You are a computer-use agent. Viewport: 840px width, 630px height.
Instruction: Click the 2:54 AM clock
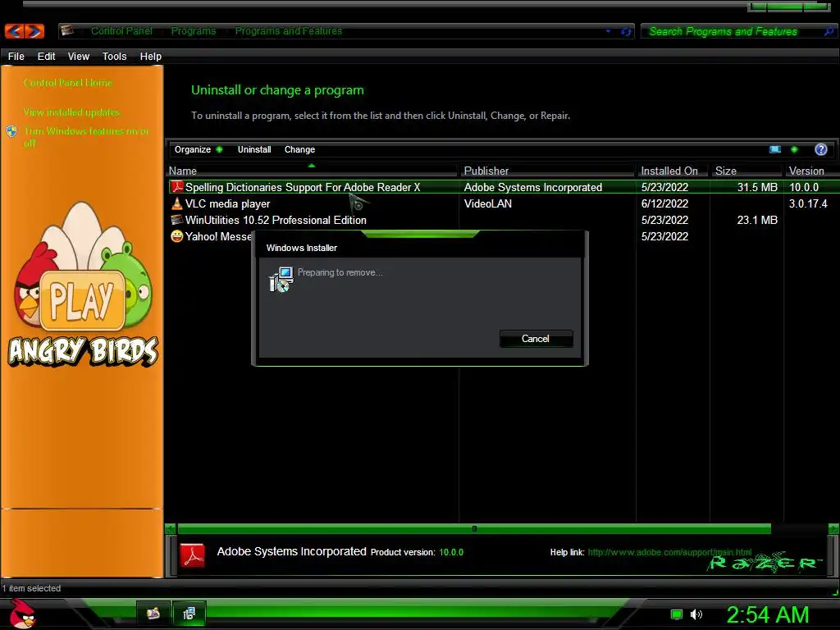point(768,614)
